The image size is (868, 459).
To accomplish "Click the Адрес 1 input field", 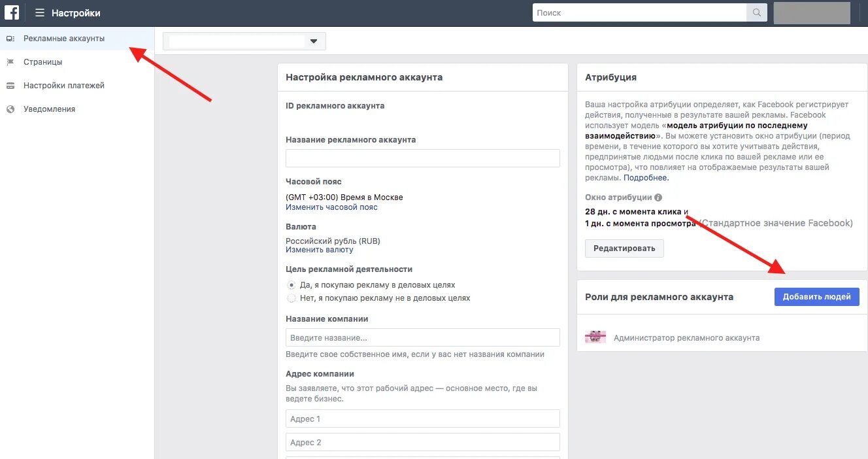I will click(423, 418).
